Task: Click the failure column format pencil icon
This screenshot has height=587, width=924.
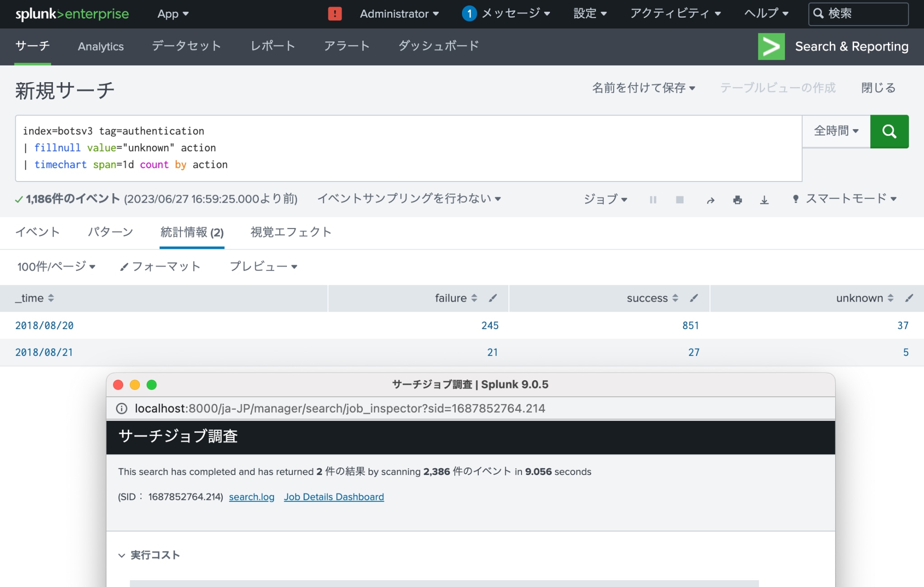Action: coord(493,298)
